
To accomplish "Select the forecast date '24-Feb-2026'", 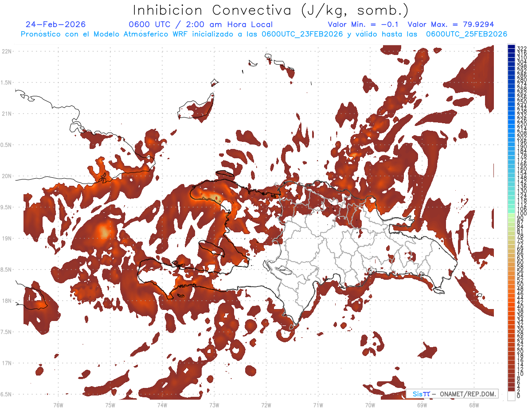I will (x=55, y=24).
